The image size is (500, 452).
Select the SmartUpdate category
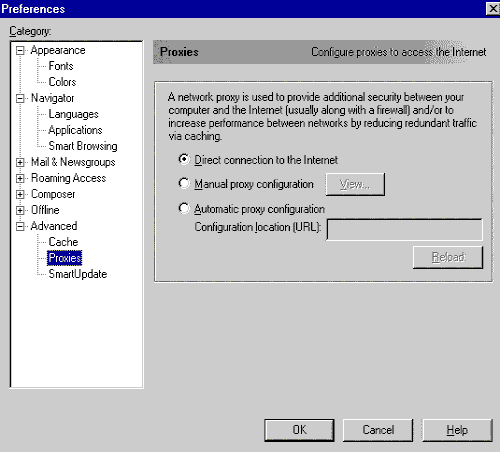pyautogui.click(x=78, y=274)
